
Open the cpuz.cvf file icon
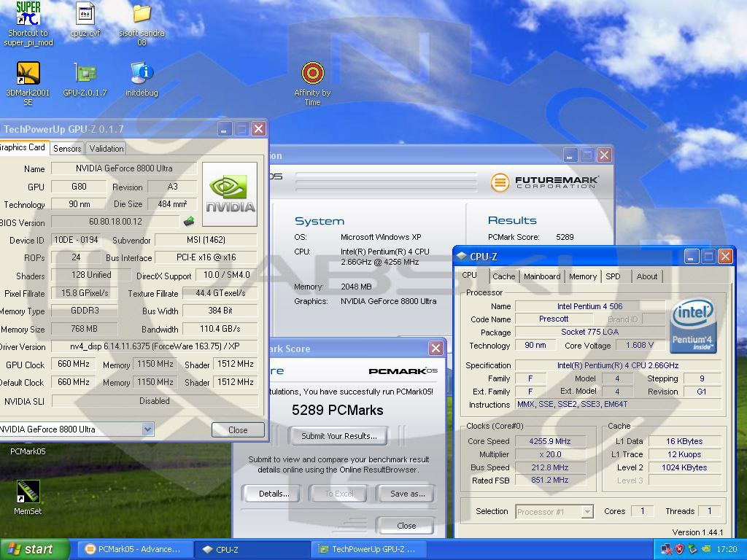tap(85, 20)
